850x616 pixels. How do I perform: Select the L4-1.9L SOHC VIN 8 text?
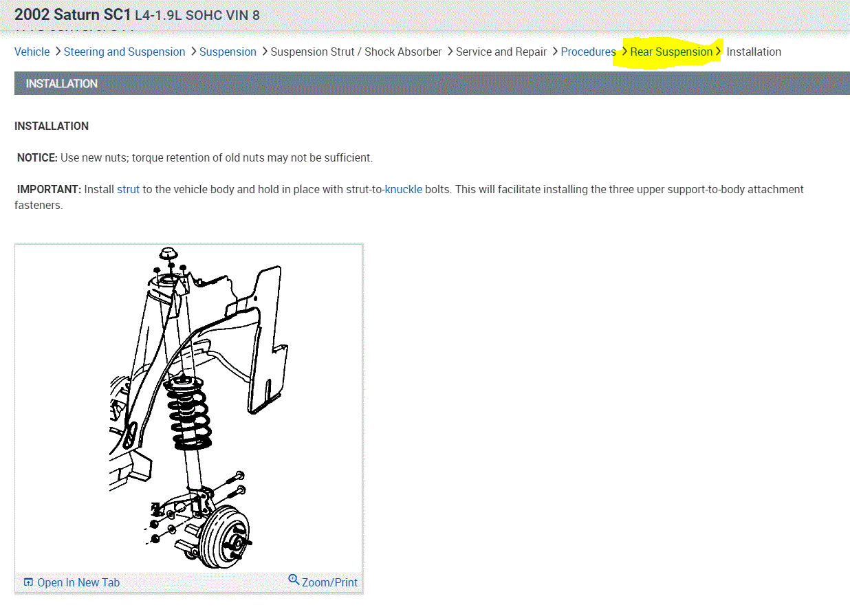coord(197,14)
